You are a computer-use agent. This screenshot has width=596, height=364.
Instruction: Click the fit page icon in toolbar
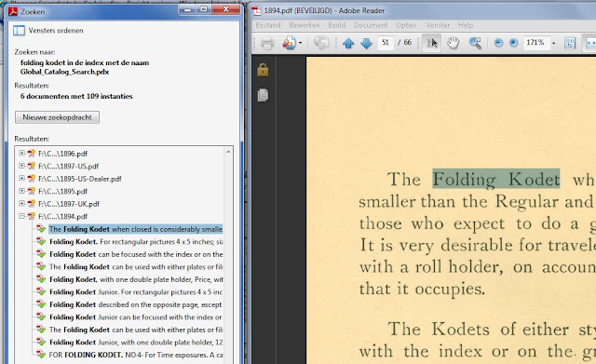(x=570, y=43)
